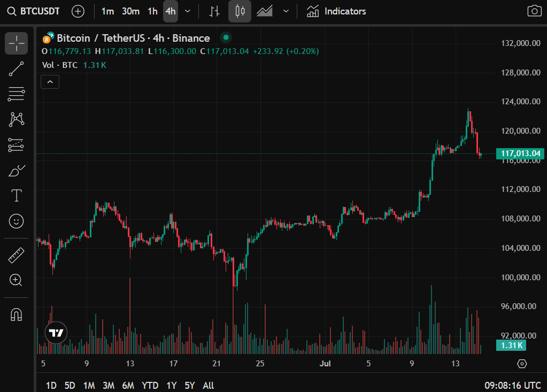The height and width of the screenshot is (392, 547).
Task: Take a chart snapshot with camera icon
Action: coord(534,11)
